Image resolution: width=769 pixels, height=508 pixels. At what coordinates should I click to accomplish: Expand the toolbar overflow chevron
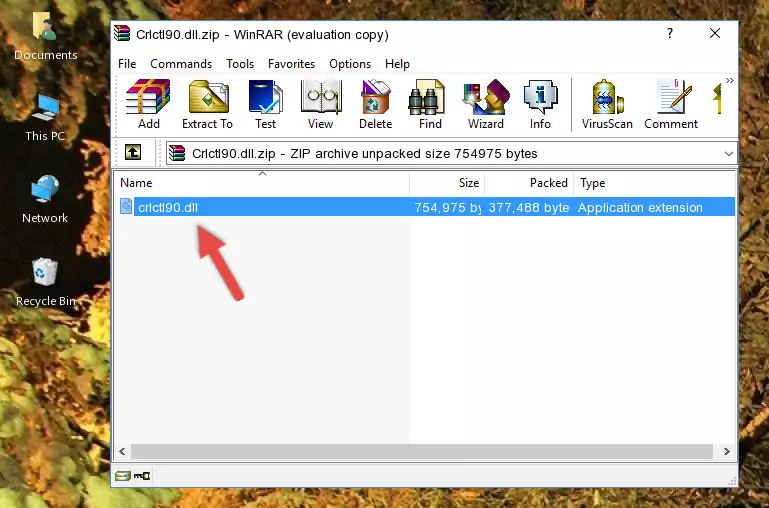[x=730, y=80]
